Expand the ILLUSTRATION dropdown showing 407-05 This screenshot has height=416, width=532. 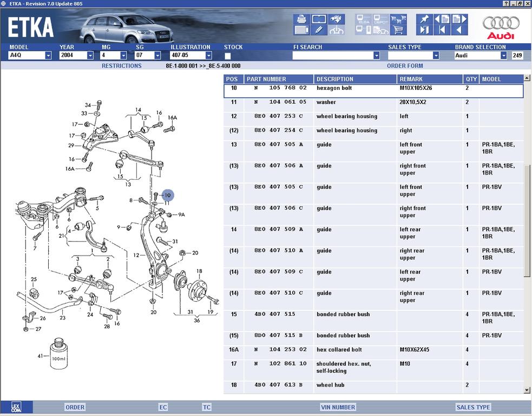click(x=208, y=56)
